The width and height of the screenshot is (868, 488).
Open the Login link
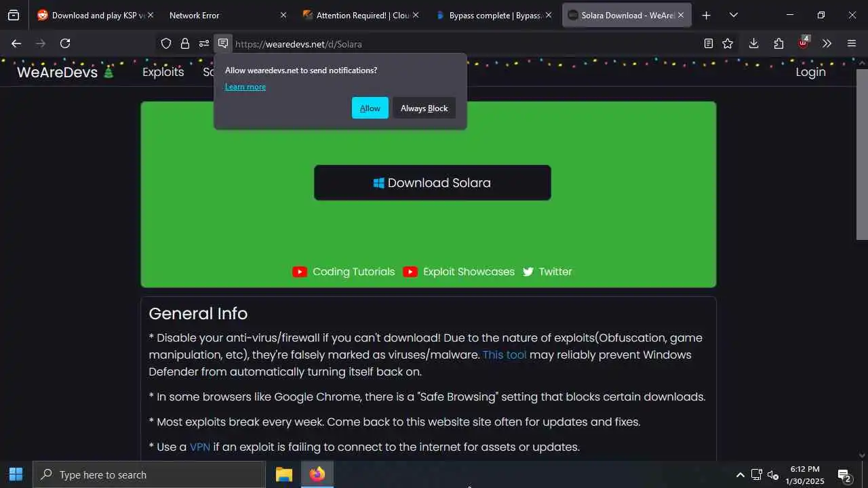click(810, 72)
